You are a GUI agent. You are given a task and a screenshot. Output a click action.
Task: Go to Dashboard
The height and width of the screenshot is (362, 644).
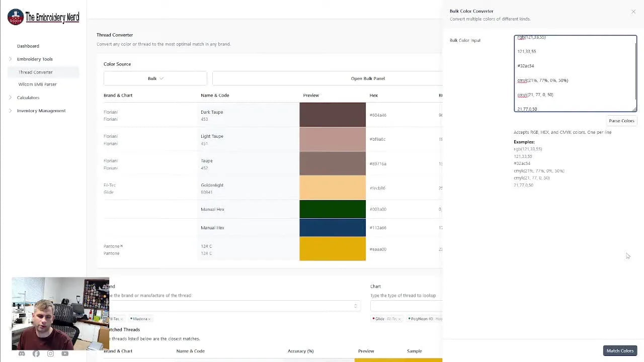(28, 46)
